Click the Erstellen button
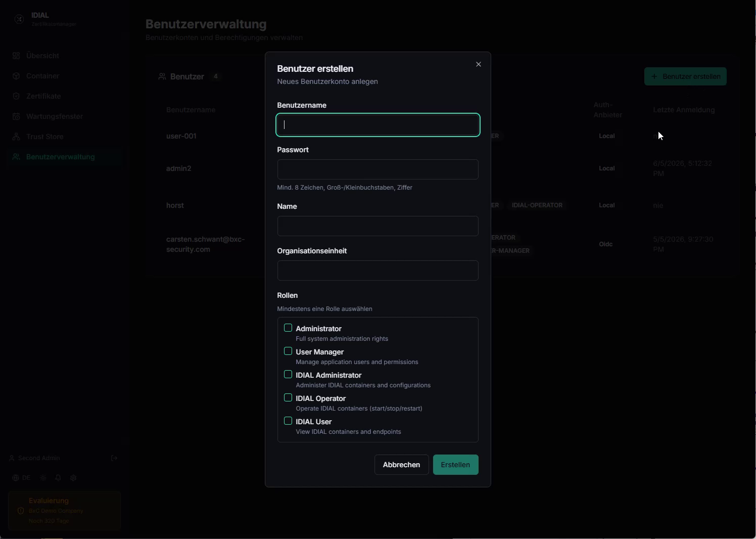Screen dimensions: 756x539 click(455, 465)
